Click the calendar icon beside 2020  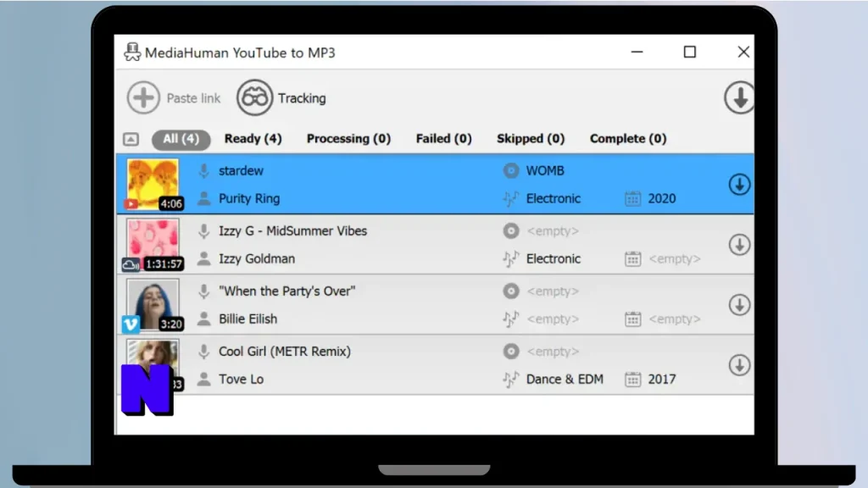tap(632, 198)
